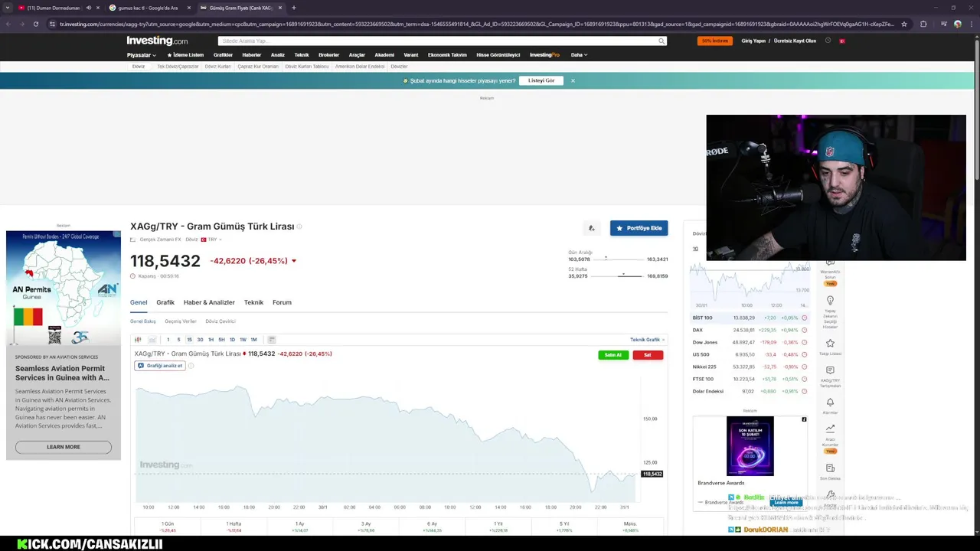The image size is (980, 551).
Task: Open the Grafikler menu item
Action: pos(223,55)
